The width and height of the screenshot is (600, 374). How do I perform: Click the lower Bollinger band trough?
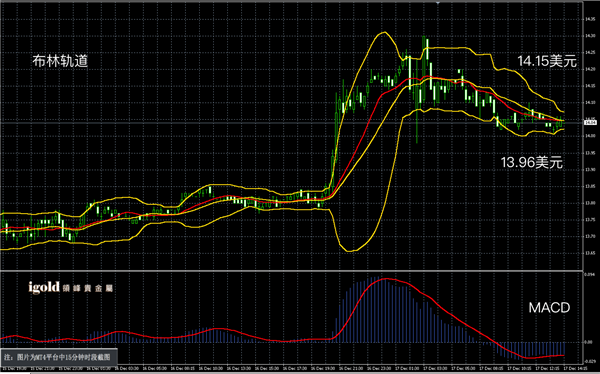pos(351,251)
